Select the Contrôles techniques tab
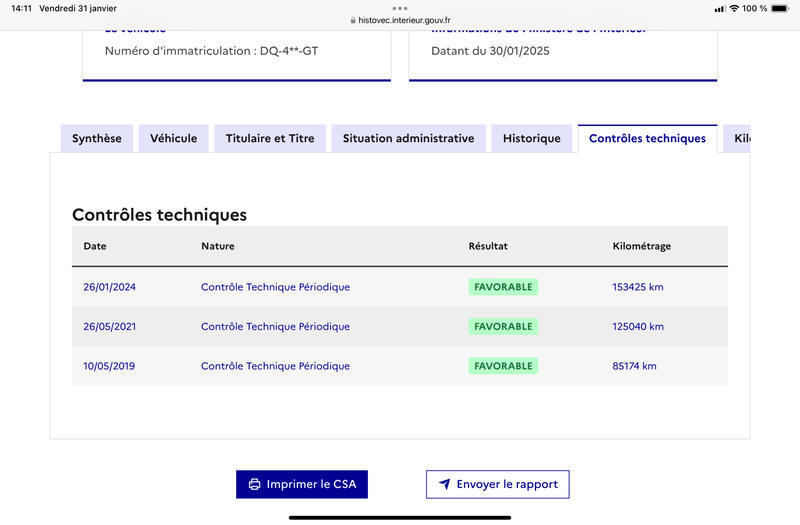This screenshot has width=800, height=525. 647,138
